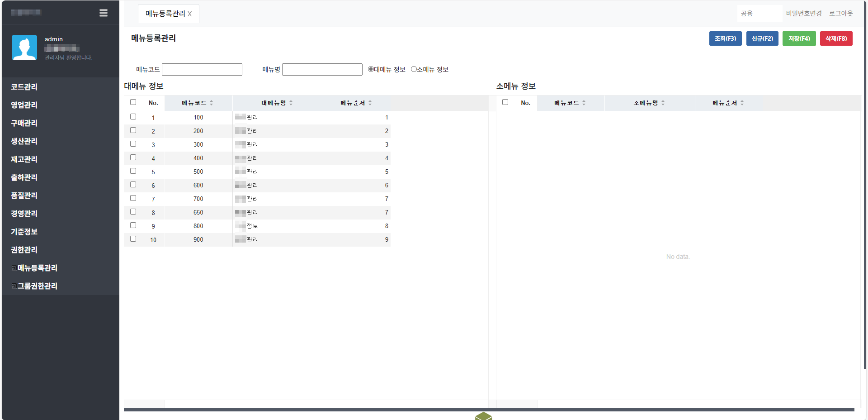Sort by 메뉴코드 in 대메뉴 table
868x420 pixels.
211,103
